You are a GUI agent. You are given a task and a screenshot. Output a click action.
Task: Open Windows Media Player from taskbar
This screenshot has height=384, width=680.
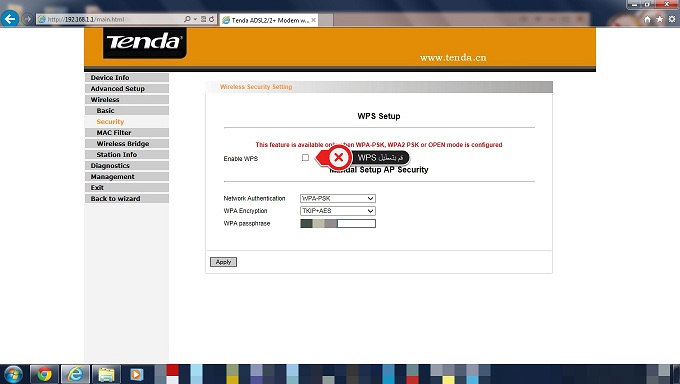[x=137, y=374]
